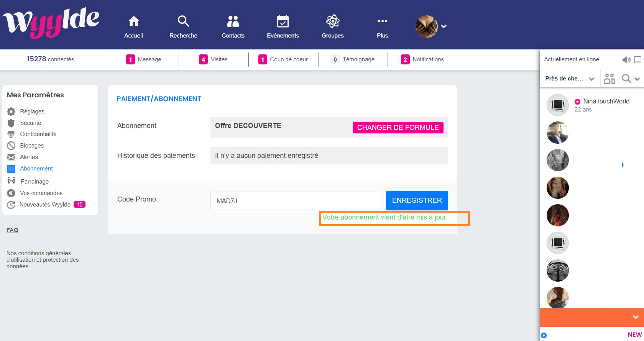Open the Evénements calendar icon
The width and height of the screenshot is (644, 341).
coord(283,21)
